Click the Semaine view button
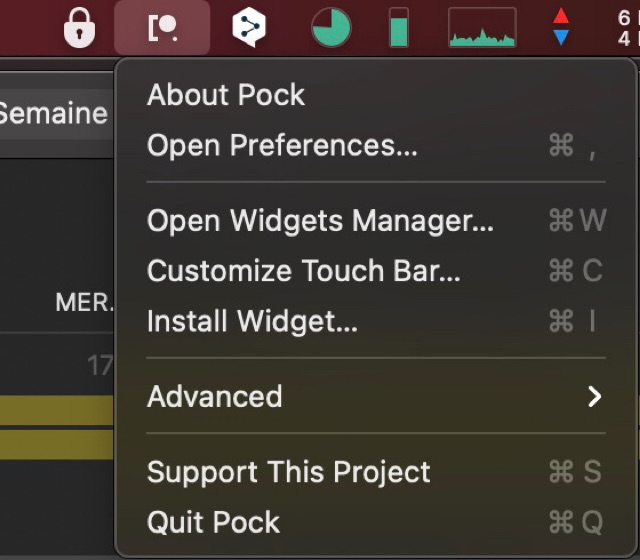The width and height of the screenshot is (640, 560). tap(52, 113)
